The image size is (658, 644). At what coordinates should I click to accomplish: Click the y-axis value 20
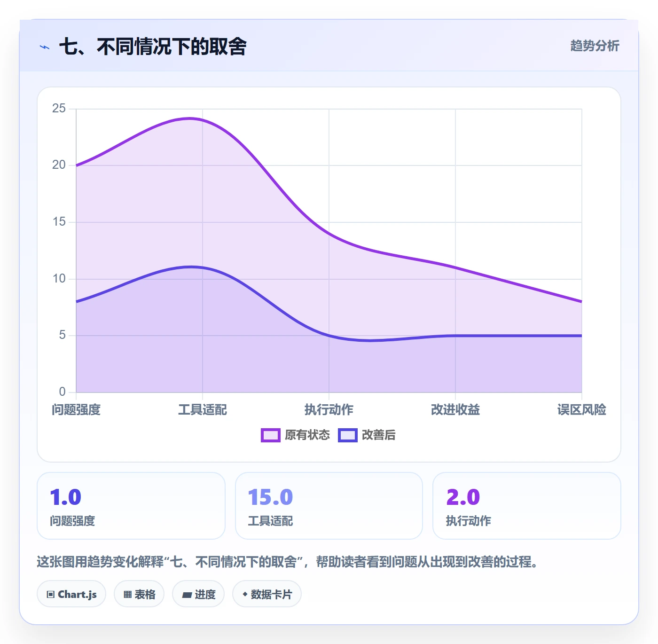click(59, 165)
